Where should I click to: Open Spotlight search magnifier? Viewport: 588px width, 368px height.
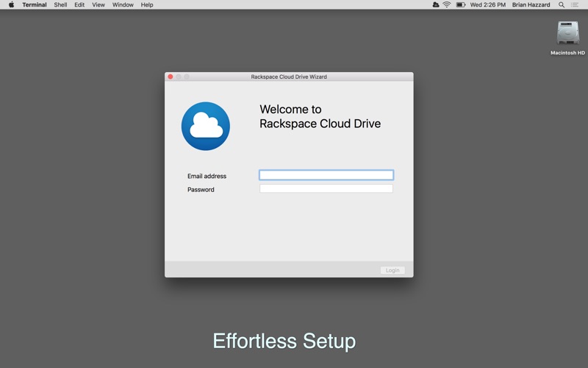point(562,4)
